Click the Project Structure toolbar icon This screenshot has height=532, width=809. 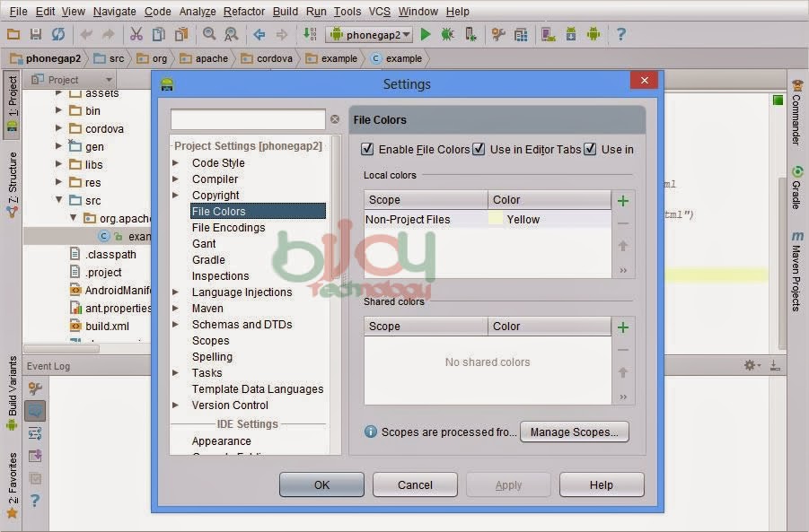[x=521, y=34]
